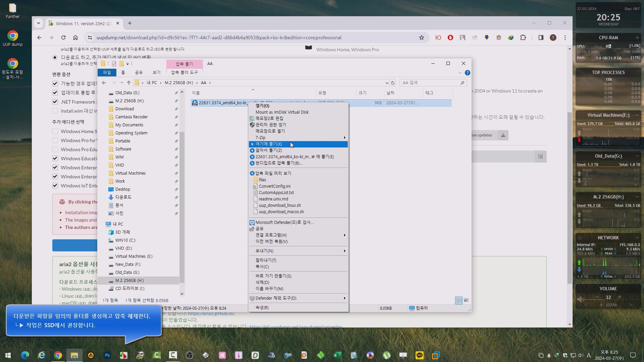The height and width of the screenshot is (362, 644).
Task: Decrease volume with minus in VOLUME widget
Action: click(597, 297)
